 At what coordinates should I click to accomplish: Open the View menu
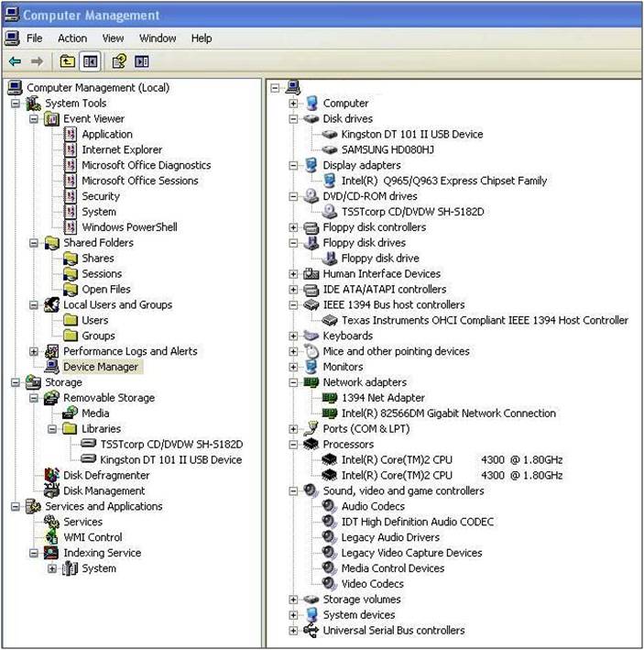[x=113, y=39]
